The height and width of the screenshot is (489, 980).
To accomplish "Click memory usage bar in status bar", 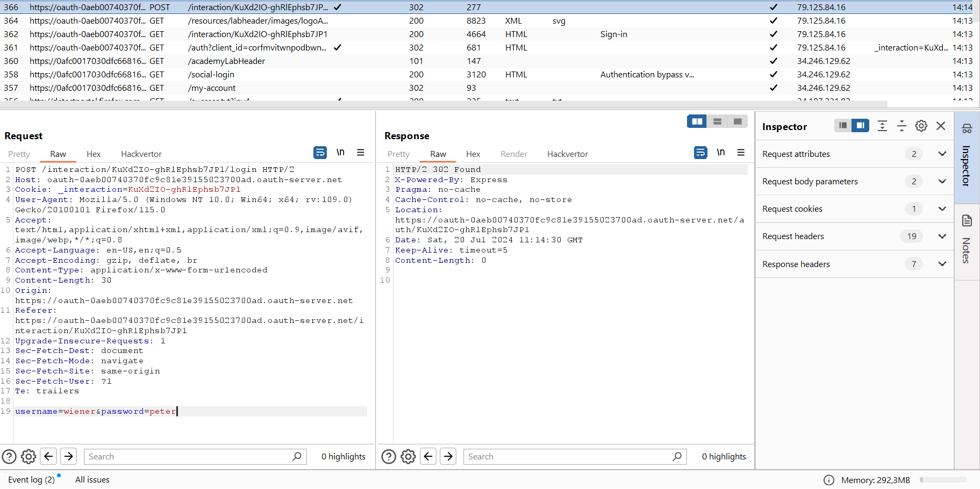I will click(943, 480).
